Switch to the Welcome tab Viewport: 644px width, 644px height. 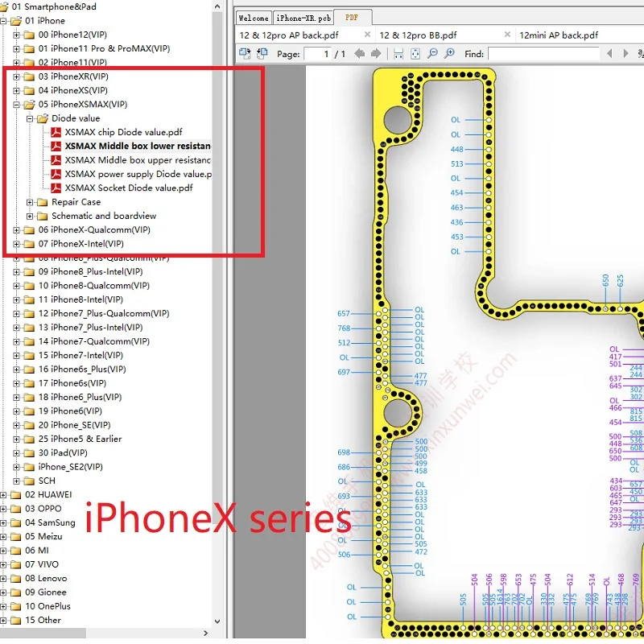point(254,18)
